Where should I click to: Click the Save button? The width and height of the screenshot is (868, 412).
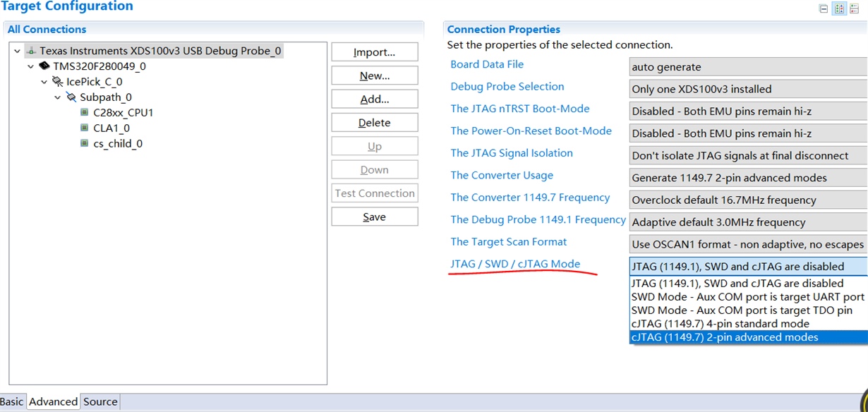tap(374, 217)
